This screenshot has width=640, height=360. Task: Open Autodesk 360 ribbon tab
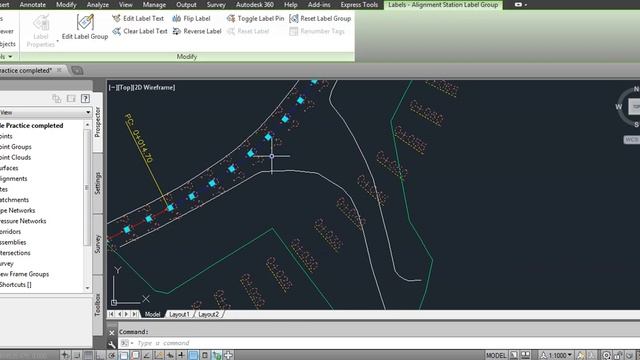[x=255, y=4]
